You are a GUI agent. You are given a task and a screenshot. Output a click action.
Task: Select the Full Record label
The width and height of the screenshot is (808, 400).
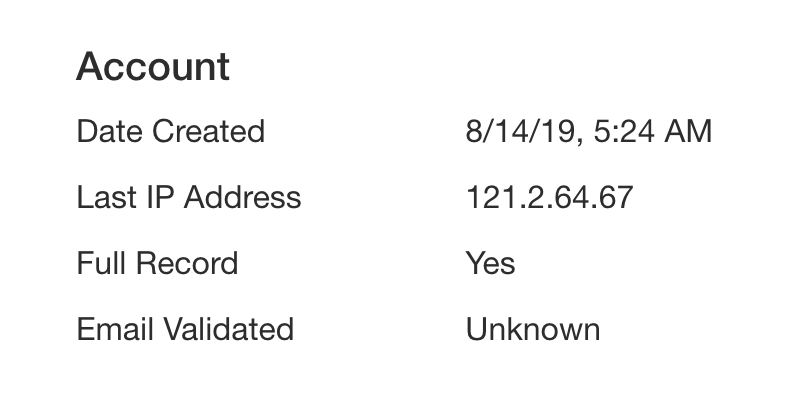(x=157, y=263)
